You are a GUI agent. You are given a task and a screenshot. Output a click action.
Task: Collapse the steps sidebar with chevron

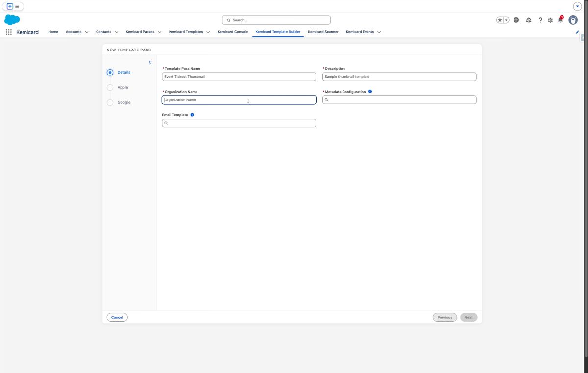coord(150,62)
